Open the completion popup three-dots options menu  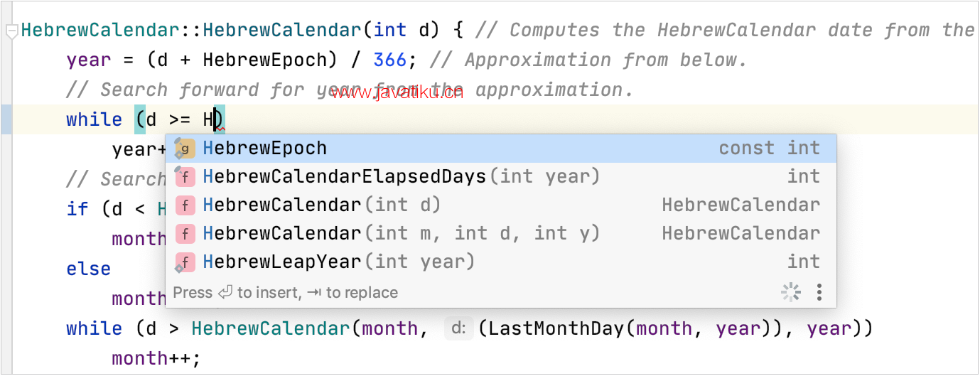[x=819, y=292]
